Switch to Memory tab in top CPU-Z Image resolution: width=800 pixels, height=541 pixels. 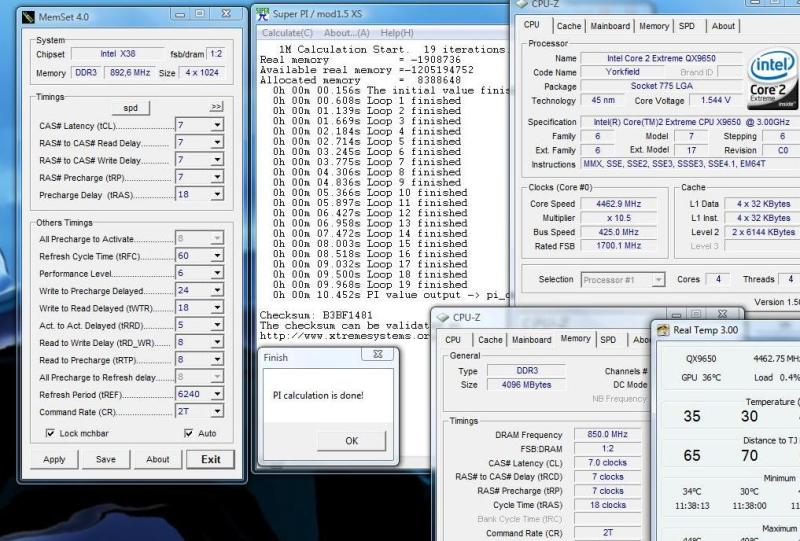point(654,26)
